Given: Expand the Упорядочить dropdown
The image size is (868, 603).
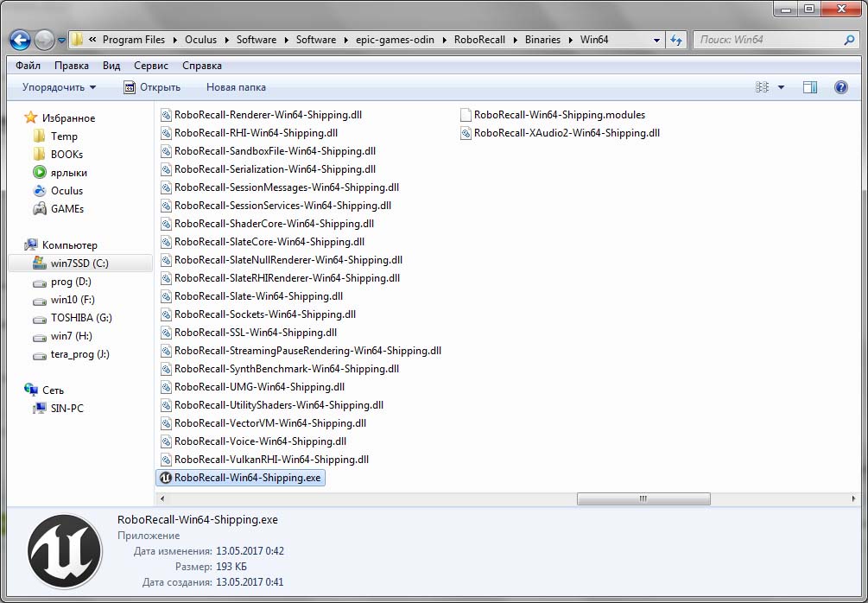Looking at the screenshot, I should pos(59,87).
